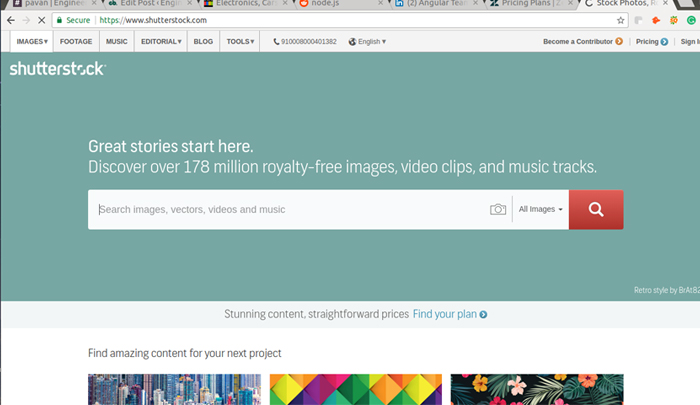700x405 pixels.
Task: Switch to the pavan Engineer tab
Action: coord(54,4)
